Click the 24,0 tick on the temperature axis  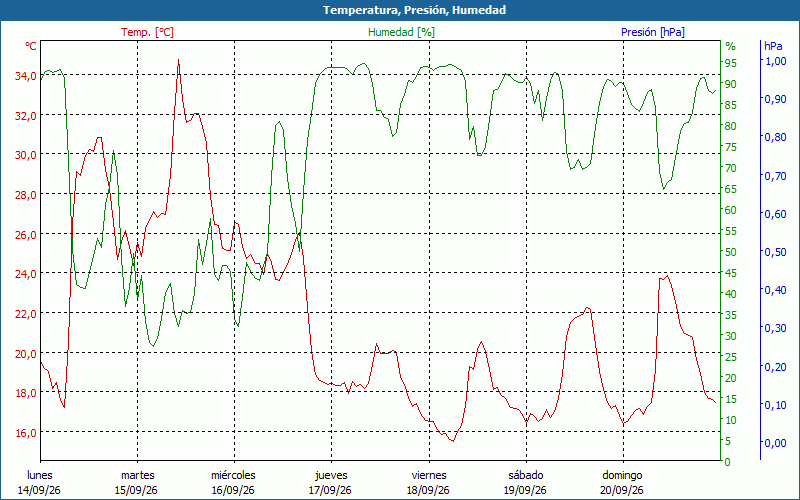tap(26, 274)
